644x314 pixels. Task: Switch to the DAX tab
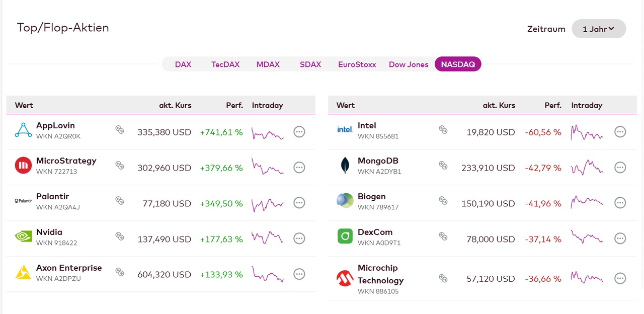pos(183,64)
